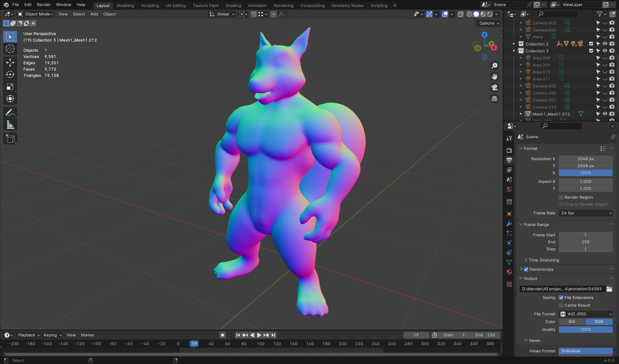Switch to rendered viewport shading
This screenshot has width=619, height=364.
pyautogui.click(x=490, y=14)
